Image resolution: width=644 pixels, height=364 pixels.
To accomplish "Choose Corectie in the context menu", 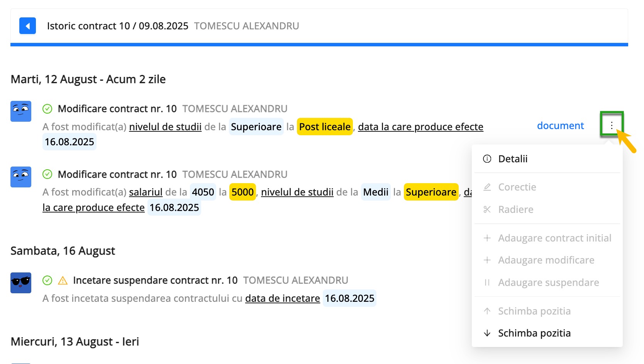I will [547, 187].
